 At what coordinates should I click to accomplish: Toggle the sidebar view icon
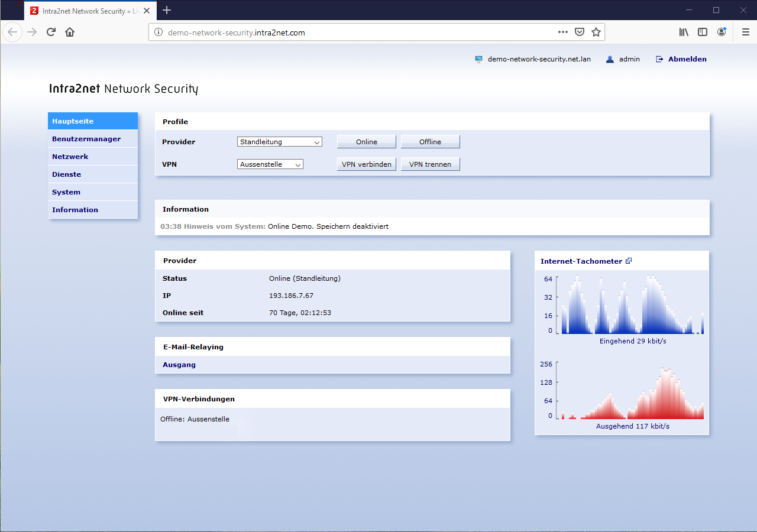[x=703, y=32]
